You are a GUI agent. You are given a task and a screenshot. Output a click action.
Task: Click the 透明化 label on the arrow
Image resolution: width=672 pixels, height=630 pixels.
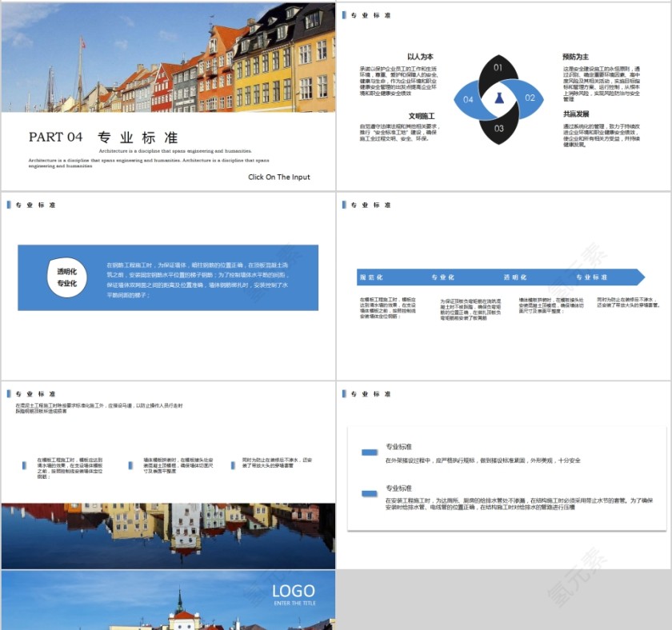click(514, 277)
